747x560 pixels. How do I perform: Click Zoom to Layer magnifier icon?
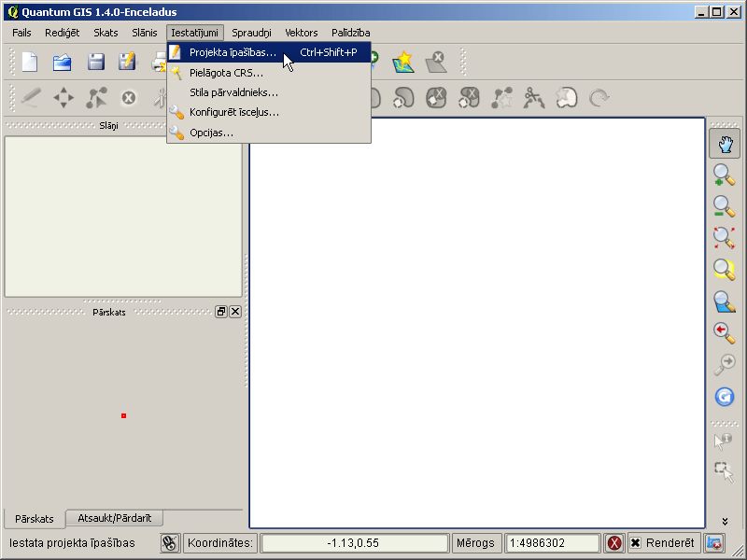[725, 301]
